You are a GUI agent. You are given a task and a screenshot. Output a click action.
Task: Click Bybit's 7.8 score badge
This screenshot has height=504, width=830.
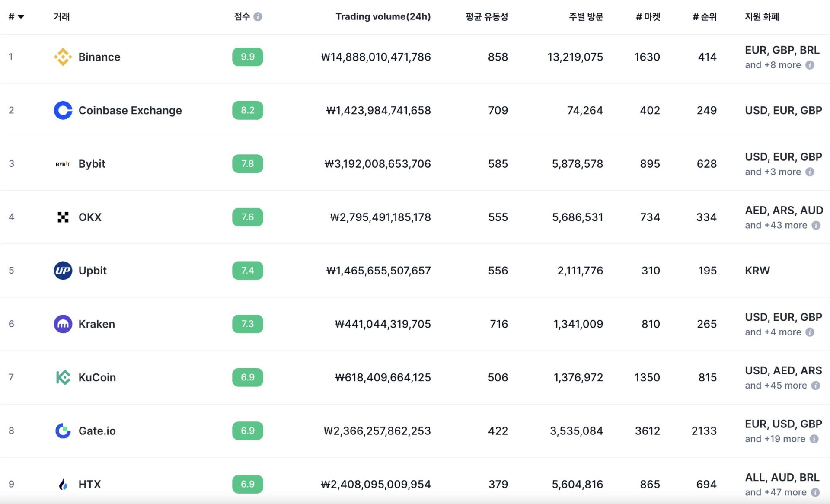pyautogui.click(x=248, y=163)
